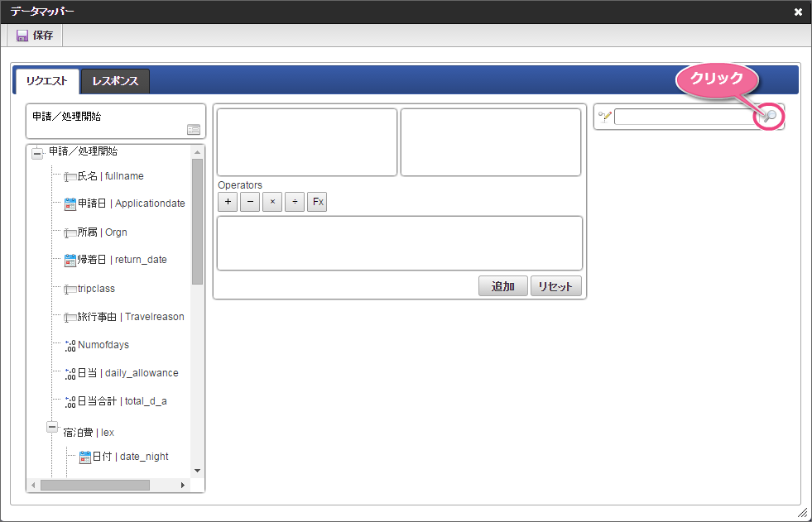The width and height of the screenshot is (812, 522).
Task: Click calendar icon of 申請日
Action: (x=70, y=204)
